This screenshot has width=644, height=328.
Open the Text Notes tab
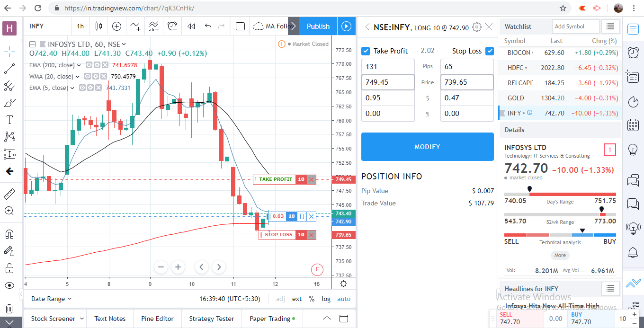110,319
